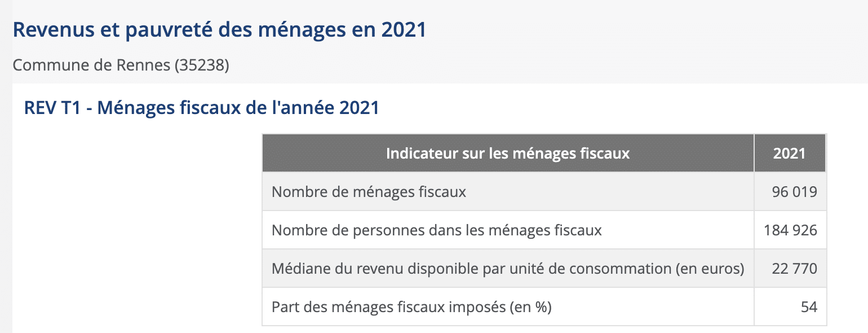Click the 'Indicateur sur les ménages fiscaux' column header
The width and height of the screenshot is (868, 333).
507,153
